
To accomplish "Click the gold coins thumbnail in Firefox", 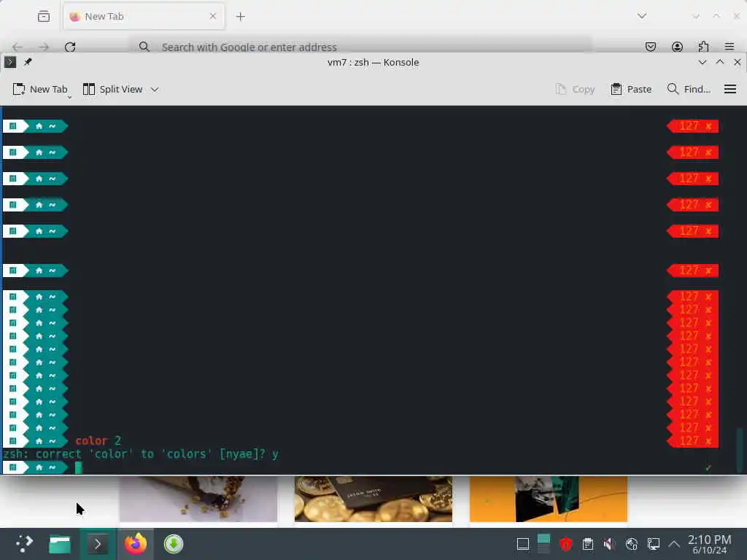I will 373,499.
